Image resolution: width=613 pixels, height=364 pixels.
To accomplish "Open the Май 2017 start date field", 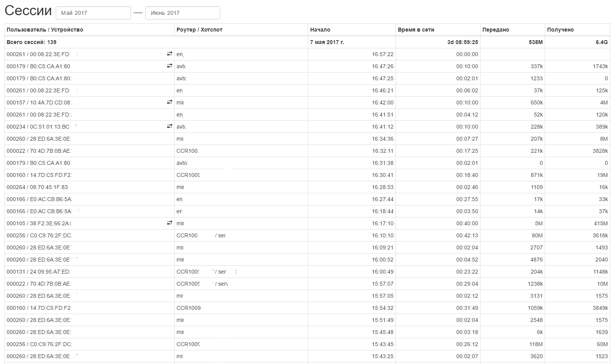I will click(x=93, y=13).
